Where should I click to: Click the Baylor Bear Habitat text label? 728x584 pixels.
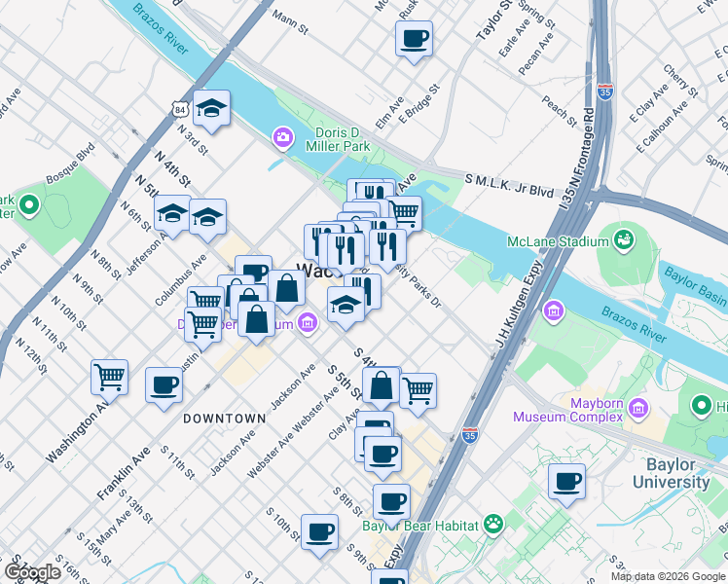pos(420,526)
